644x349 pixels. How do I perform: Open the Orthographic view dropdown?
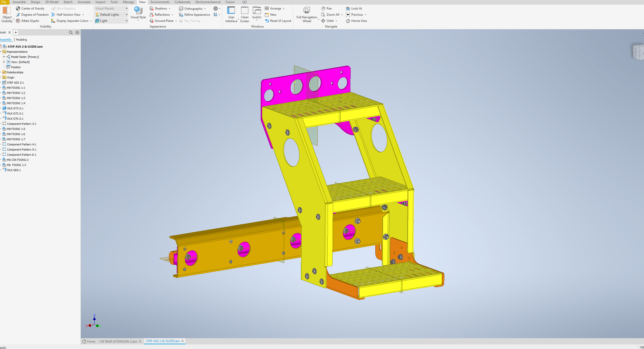click(205, 9)
